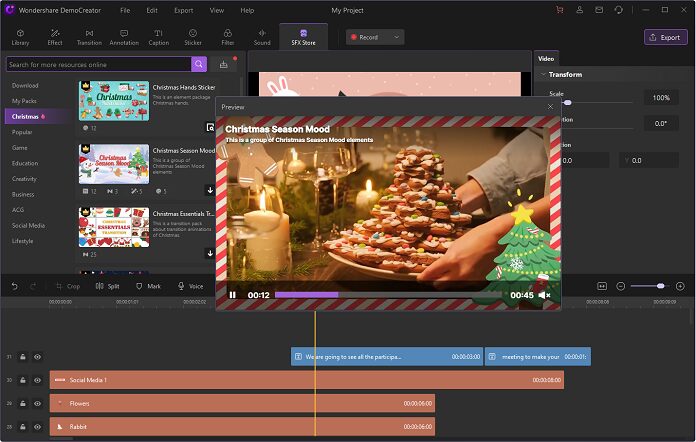Select the Popular category
696x442 pixels.
[x=22, y=132]
